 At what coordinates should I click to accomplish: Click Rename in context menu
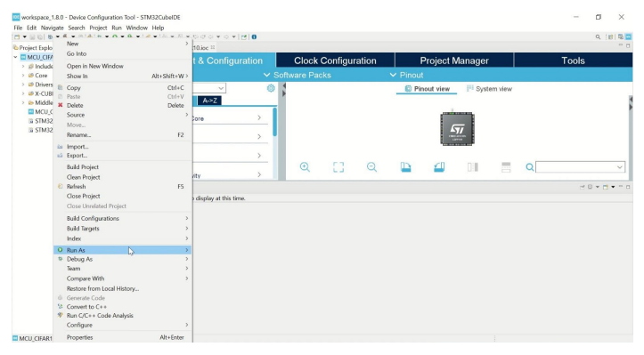click(x=123, y=134)
